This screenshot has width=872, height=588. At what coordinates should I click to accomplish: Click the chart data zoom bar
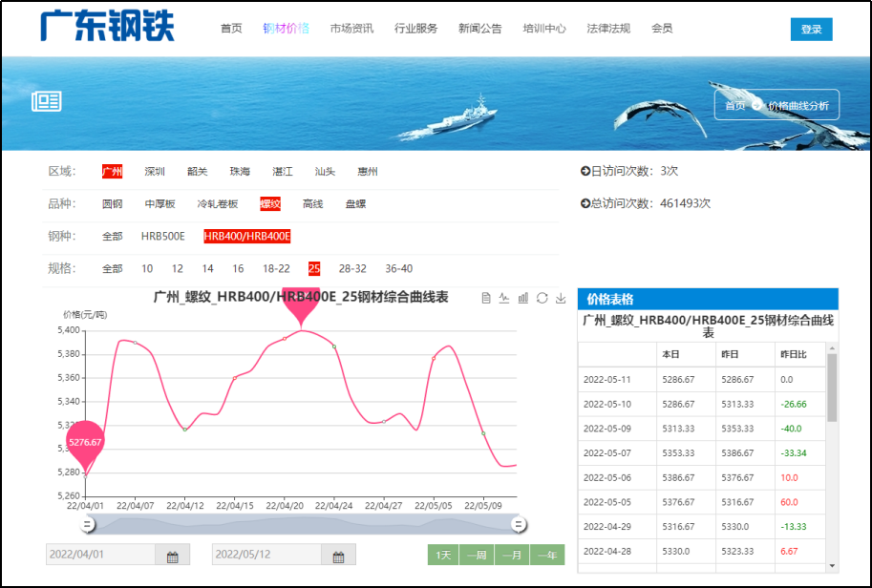[x=303, y=524]
